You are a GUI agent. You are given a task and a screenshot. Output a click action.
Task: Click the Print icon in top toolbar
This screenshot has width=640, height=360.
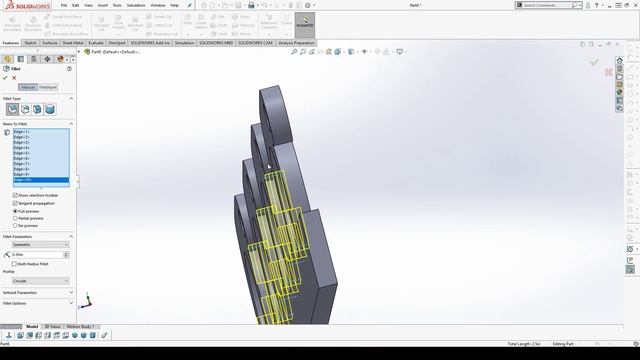(x=251, y=5)
